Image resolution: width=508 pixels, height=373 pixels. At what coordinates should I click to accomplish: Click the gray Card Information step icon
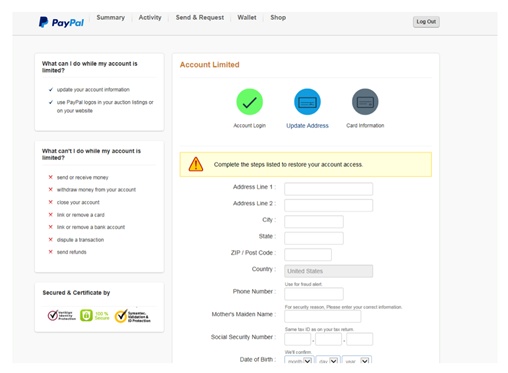pos(365,102)
